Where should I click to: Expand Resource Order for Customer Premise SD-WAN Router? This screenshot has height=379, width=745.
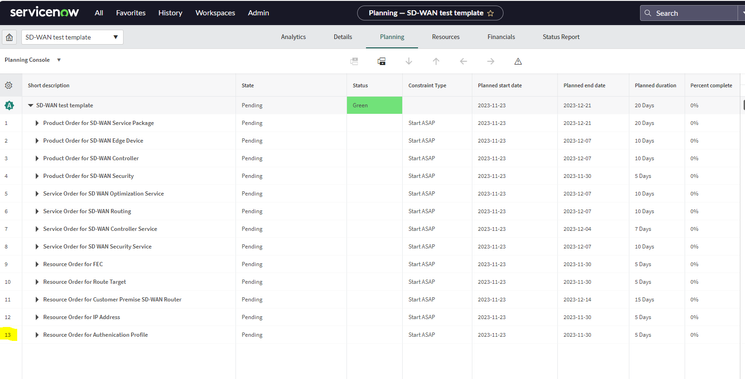point(37,300)
